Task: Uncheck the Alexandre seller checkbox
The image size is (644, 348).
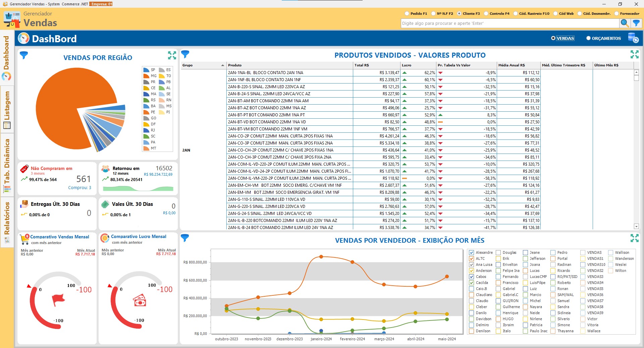Action: coord(472,252)
